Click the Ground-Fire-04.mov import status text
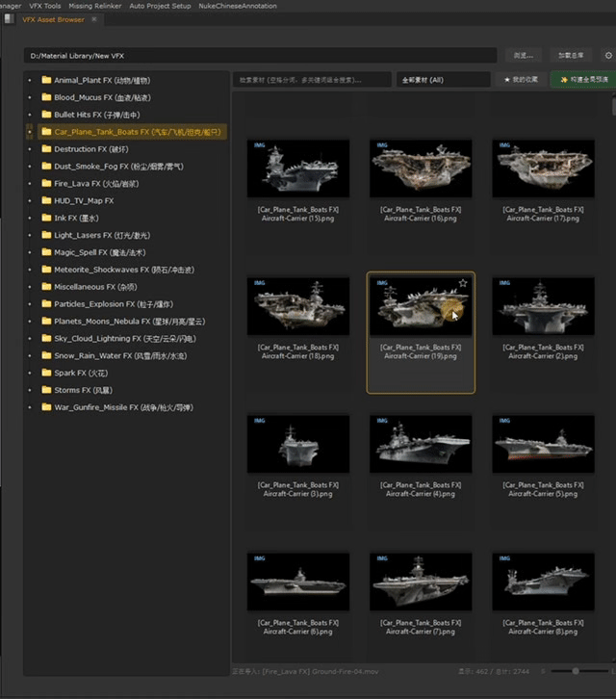Screen dimensions: 616x699 click(x=305, y=671)
